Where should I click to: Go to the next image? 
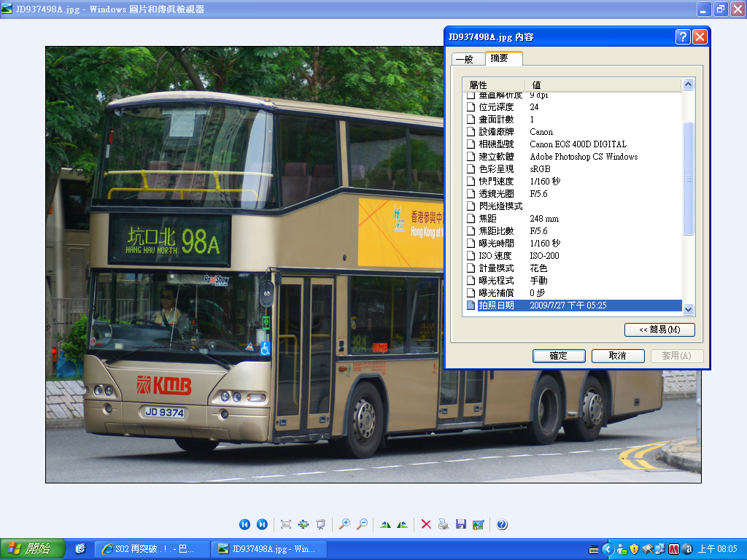[x=262, y=524]
